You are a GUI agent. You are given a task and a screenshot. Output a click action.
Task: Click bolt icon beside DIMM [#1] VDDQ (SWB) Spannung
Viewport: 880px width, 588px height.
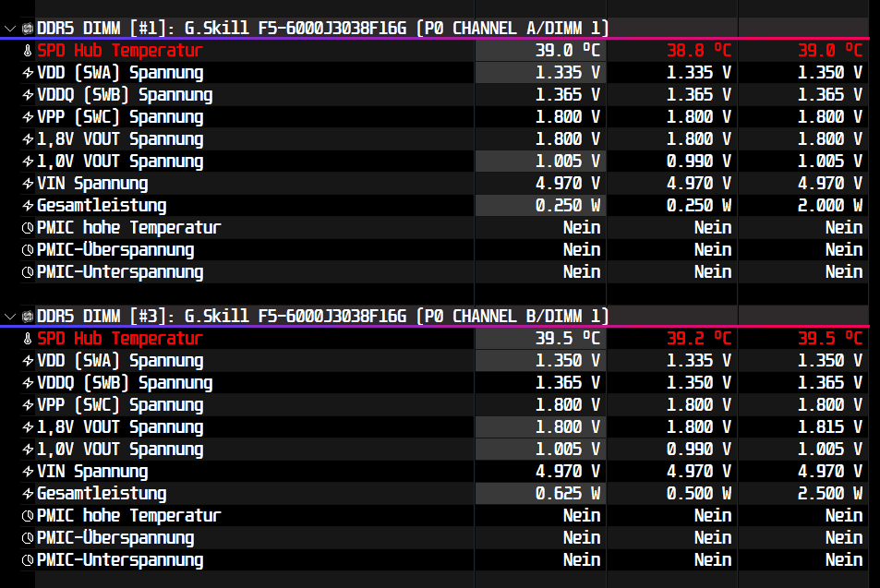point(28,95)
